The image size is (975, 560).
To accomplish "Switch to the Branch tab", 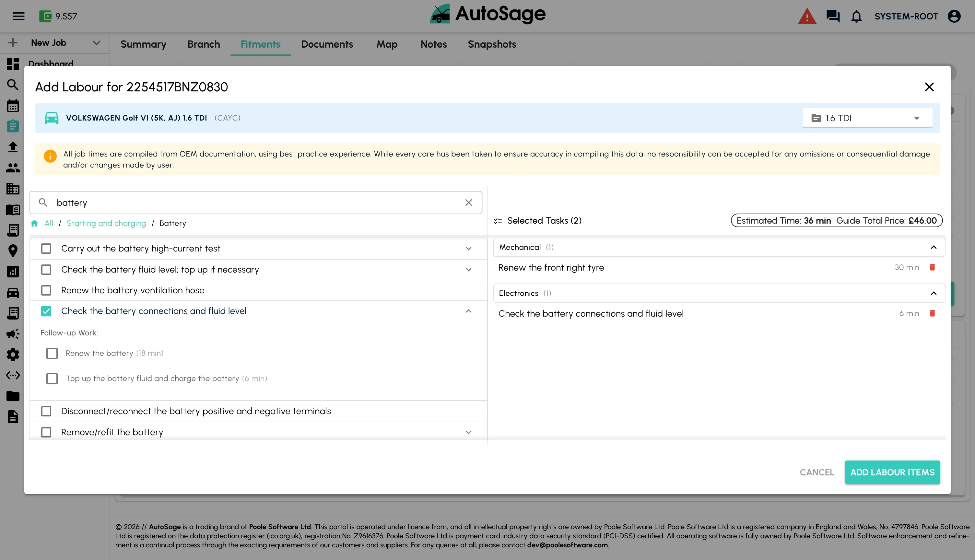I will (x=204, y=44).
